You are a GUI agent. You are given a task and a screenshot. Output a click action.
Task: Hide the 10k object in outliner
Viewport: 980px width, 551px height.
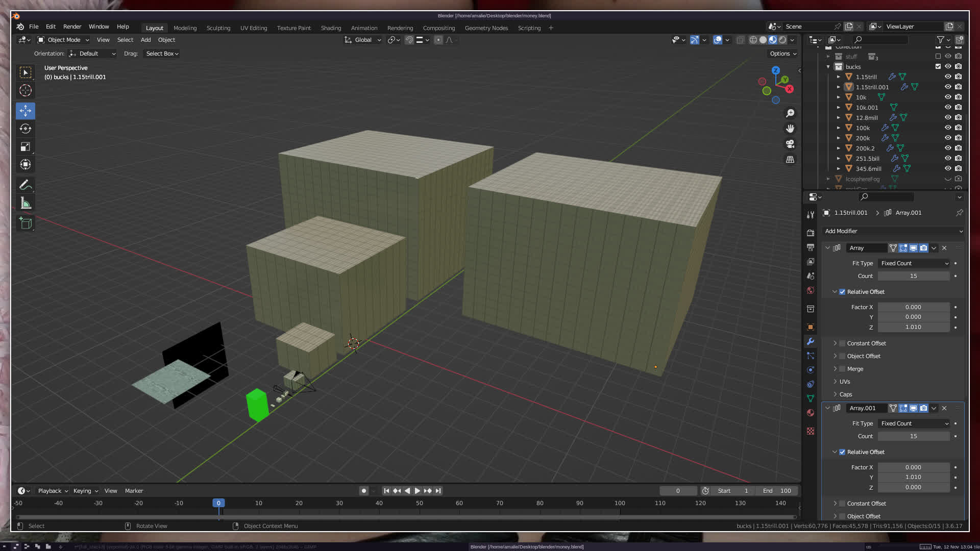coord(947,97)
